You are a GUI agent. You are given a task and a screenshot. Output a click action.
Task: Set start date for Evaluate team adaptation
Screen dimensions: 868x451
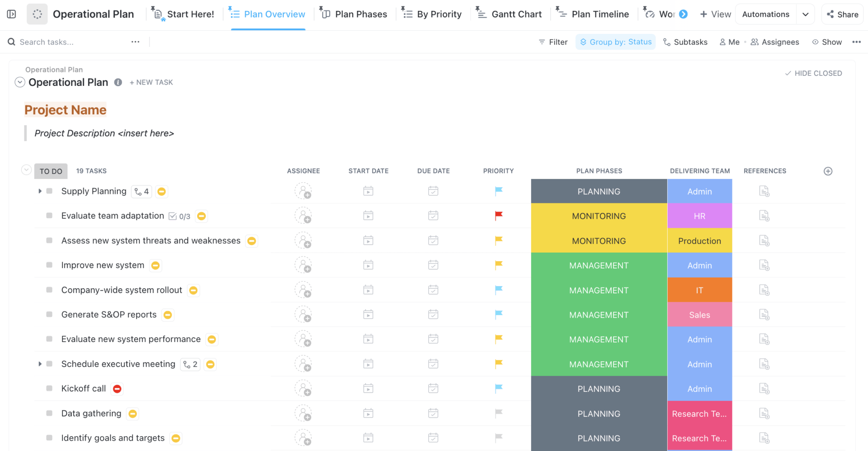[368, 216]
